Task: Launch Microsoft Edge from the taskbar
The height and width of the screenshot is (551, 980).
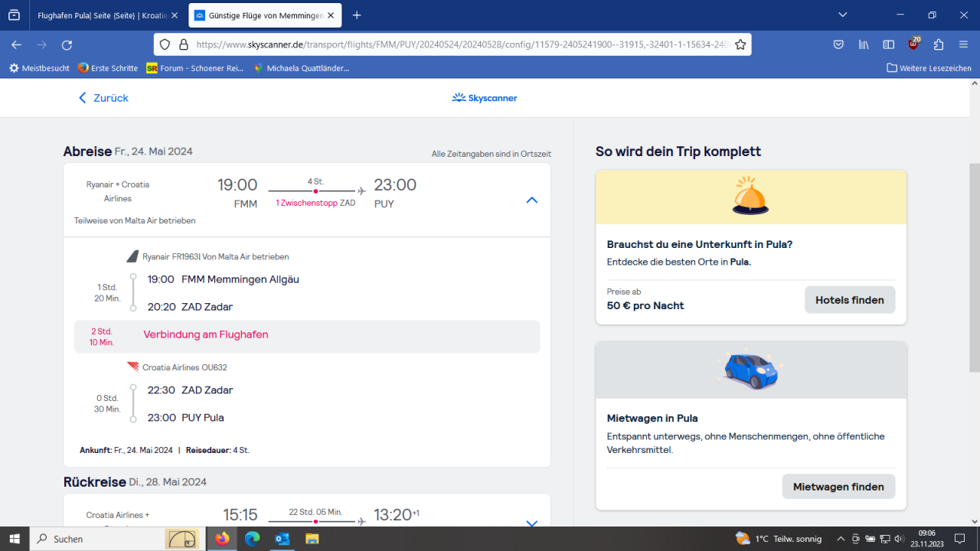Action: pyautogui.click(x=252, y=539)
